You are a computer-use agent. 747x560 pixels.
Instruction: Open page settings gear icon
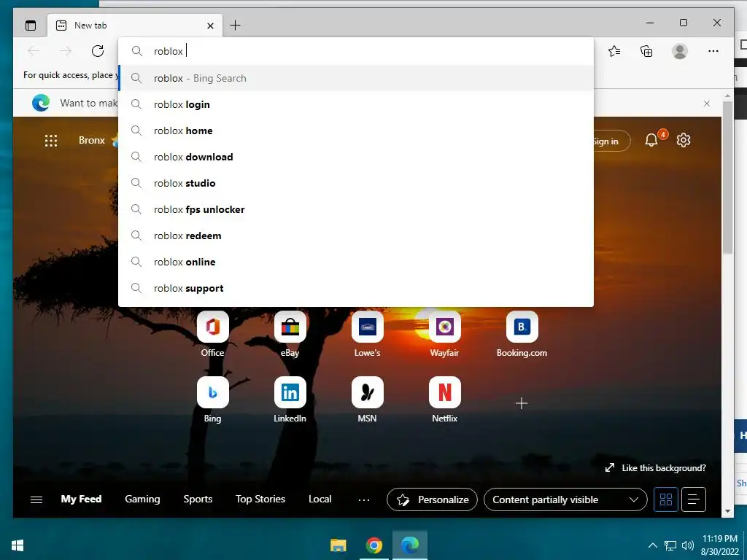click(x=684, y=140)
